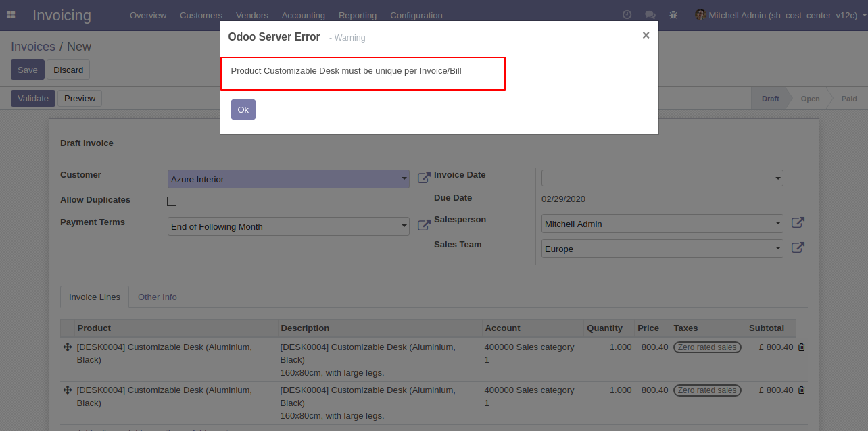The width and height of the screenshot is (868, 431).
Task: Click Due Date value 02/29/2020
Action: (x=563, y=199)
